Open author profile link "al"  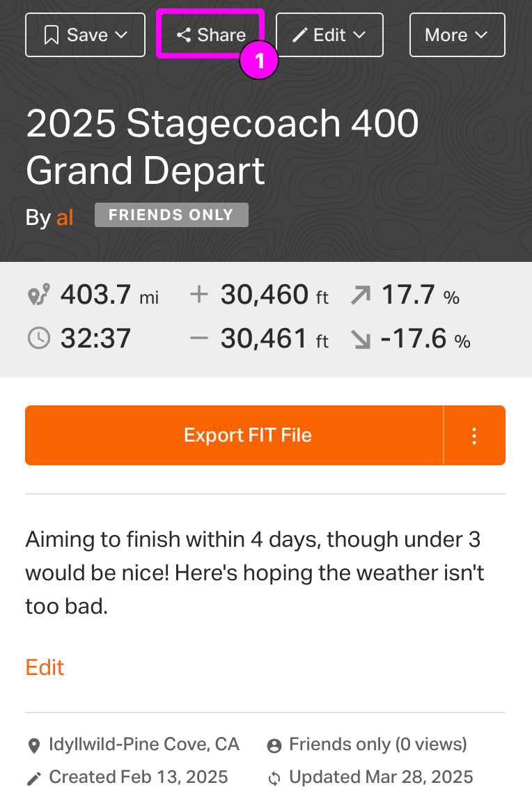pos(65,217)
